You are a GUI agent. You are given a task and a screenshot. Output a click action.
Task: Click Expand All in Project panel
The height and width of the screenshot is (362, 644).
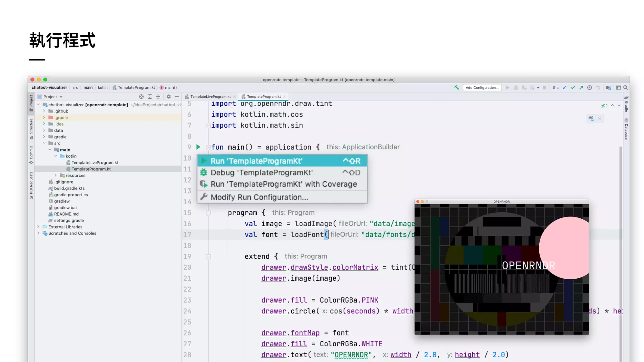click(150, 97)
